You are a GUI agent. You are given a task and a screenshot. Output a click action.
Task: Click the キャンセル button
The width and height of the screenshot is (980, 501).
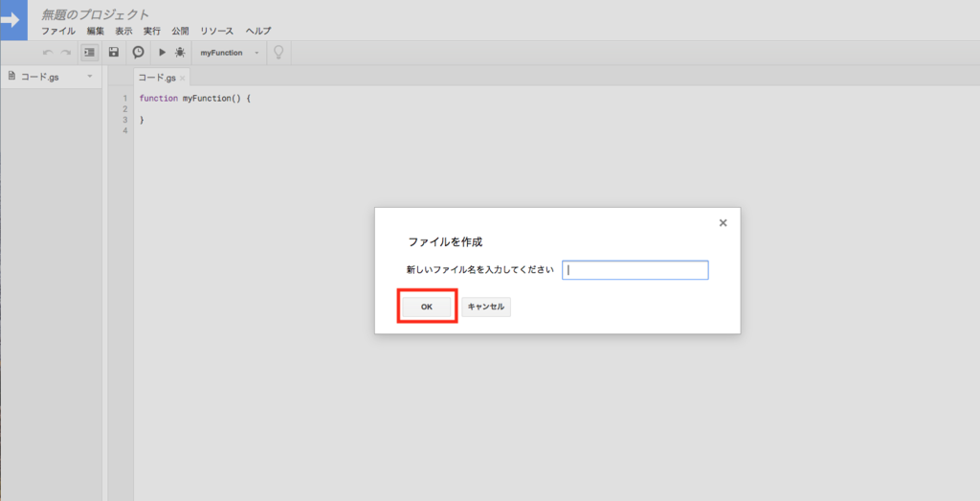coord(485,307)
